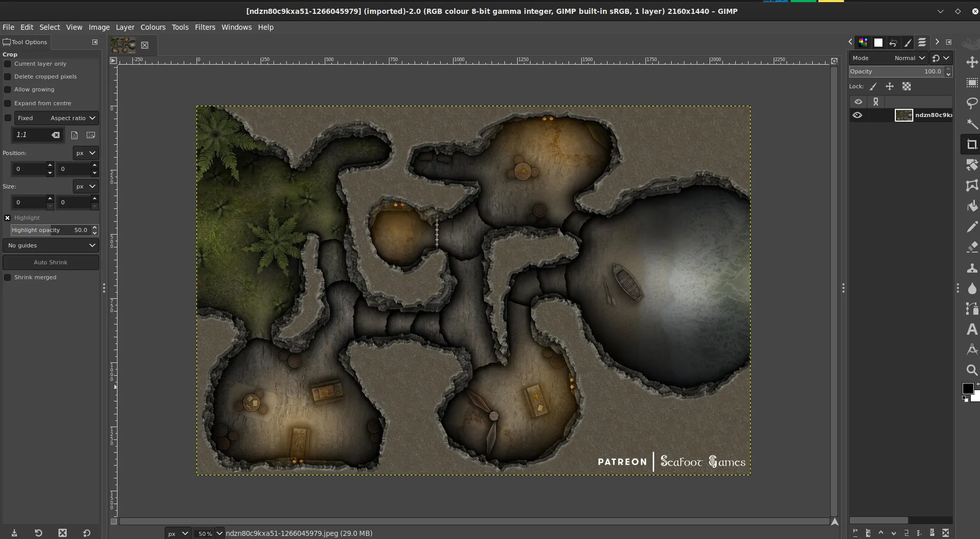Select the Fuzzy Select magic wand tool
980x539 pixels.
tap(972, 124)
